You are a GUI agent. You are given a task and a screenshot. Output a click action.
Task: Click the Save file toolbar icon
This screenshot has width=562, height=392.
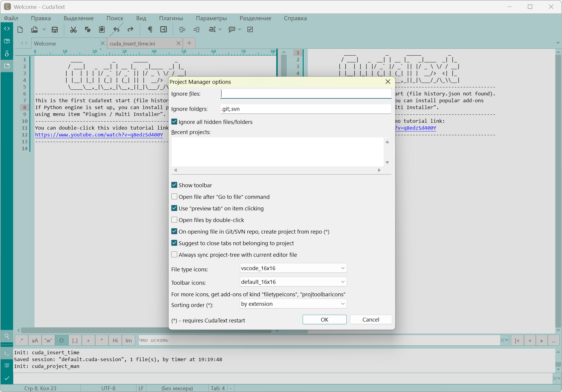pyautogui.click(x=55, y=30)
